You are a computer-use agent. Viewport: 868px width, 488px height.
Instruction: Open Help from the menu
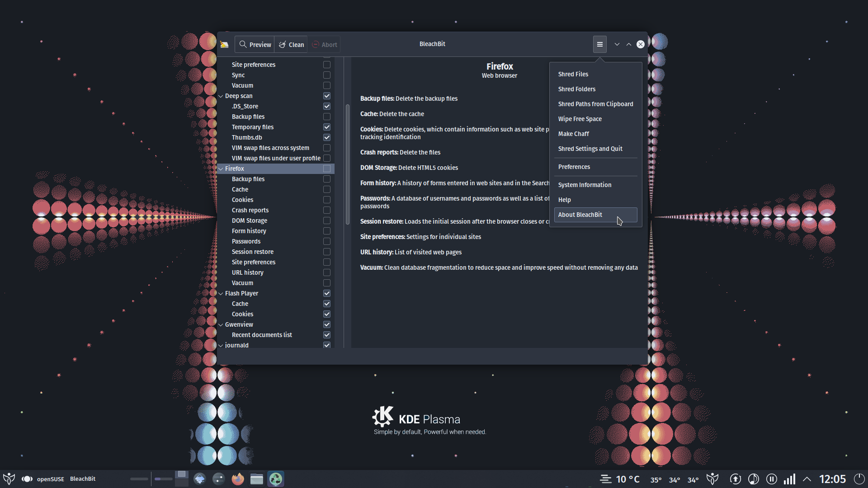pos(595,200)
